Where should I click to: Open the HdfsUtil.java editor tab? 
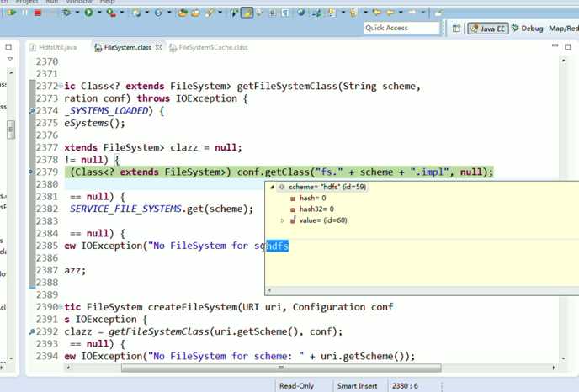click(54, 48)
